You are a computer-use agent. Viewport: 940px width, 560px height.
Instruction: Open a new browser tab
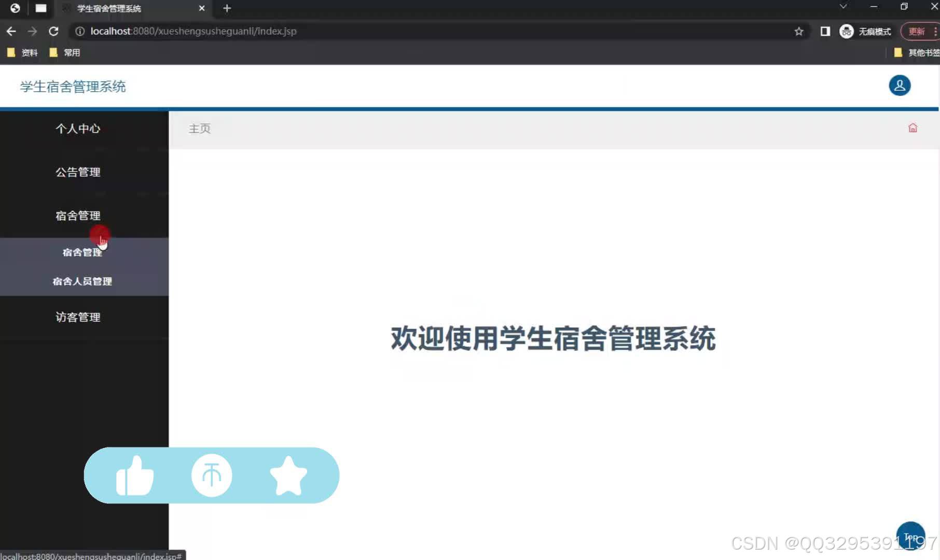point(227,8)
